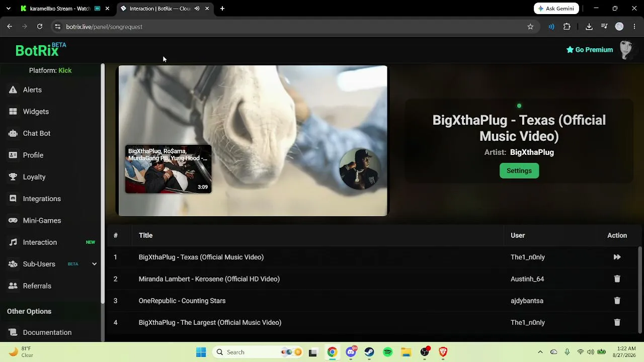This screenshot has height=362, width=644.
Task: Skip the currently playing BigXthaPlug Texas song
Action: pos(617,257)
